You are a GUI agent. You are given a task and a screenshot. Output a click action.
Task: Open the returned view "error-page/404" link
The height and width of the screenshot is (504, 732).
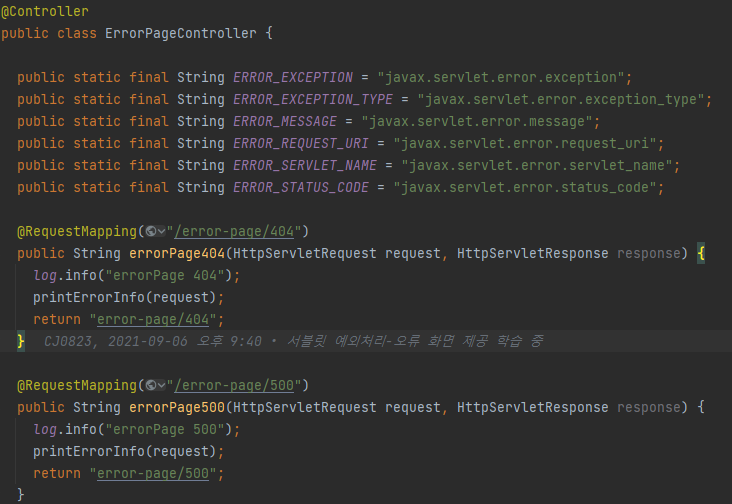pos(153,320)
